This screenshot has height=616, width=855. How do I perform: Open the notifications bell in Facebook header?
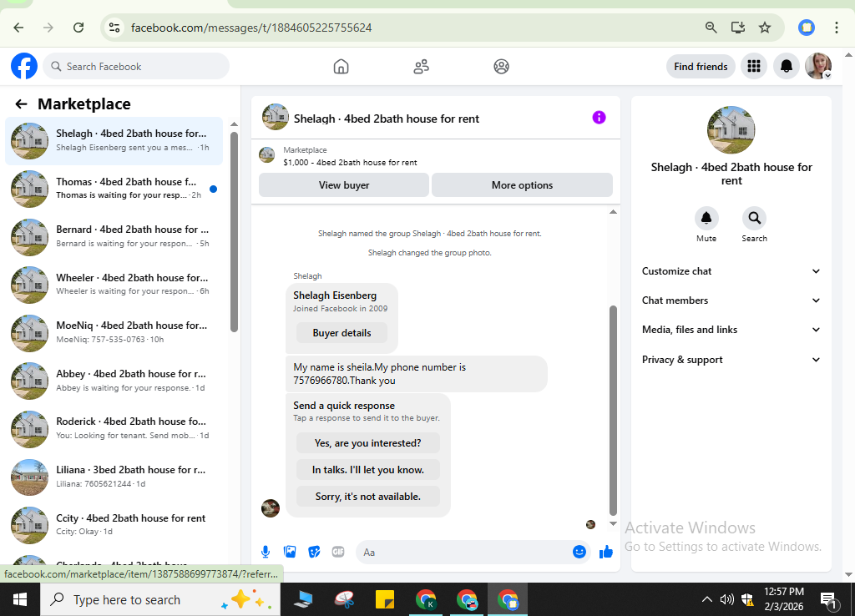click(787, 67)
